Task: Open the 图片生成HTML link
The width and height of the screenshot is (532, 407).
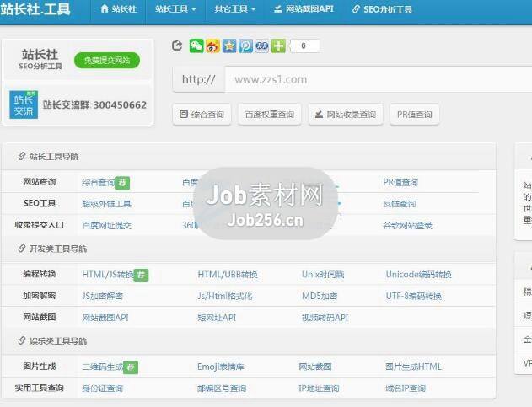Action: [414, 367]
